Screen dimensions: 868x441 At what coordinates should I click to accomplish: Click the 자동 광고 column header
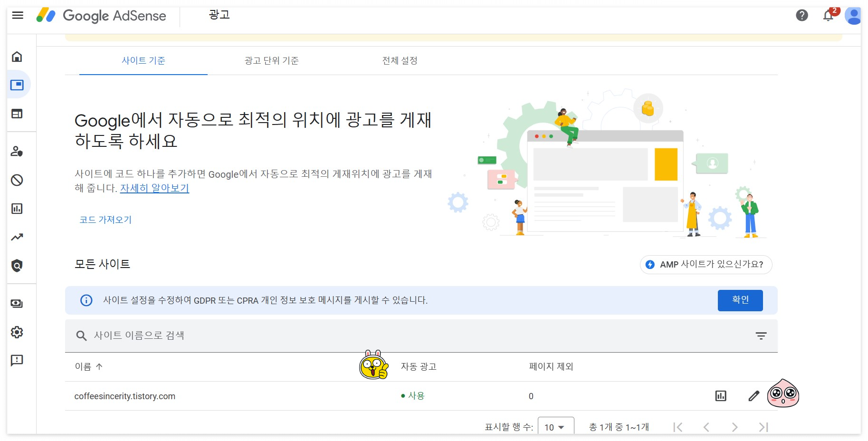pyautogui.click(x=419, y=366)
